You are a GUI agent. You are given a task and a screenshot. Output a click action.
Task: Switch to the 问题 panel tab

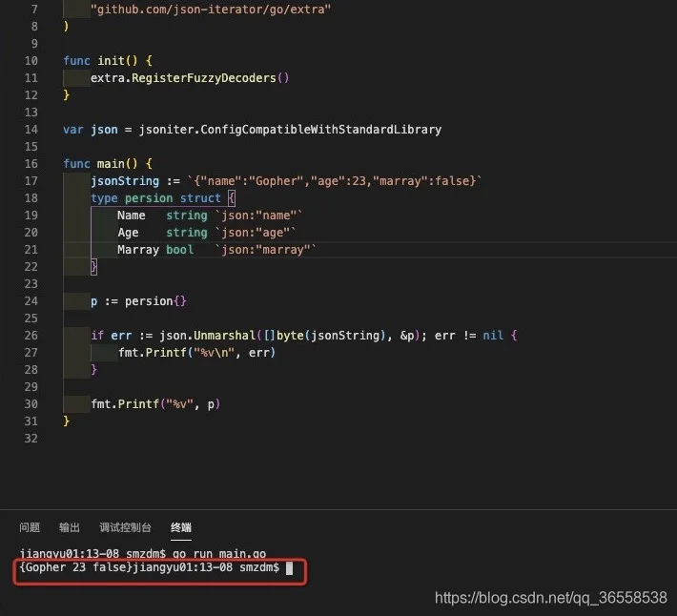(30, 527)
